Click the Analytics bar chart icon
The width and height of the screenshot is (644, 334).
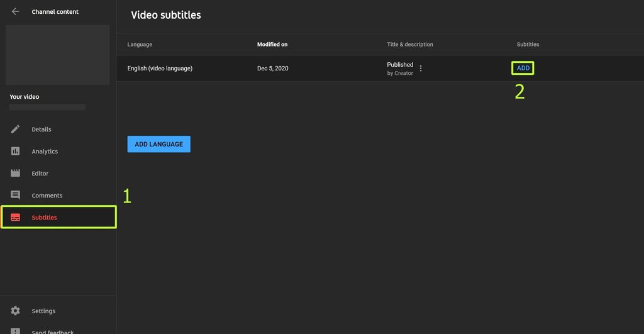16,151
